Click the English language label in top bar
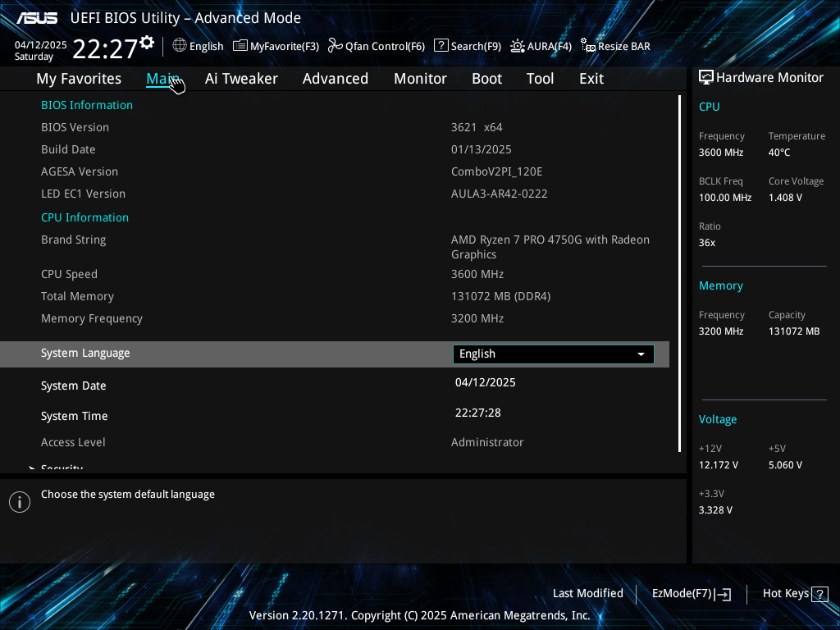Image resolution: width=840 pixels, height=630 pixels. click(206, 46)
